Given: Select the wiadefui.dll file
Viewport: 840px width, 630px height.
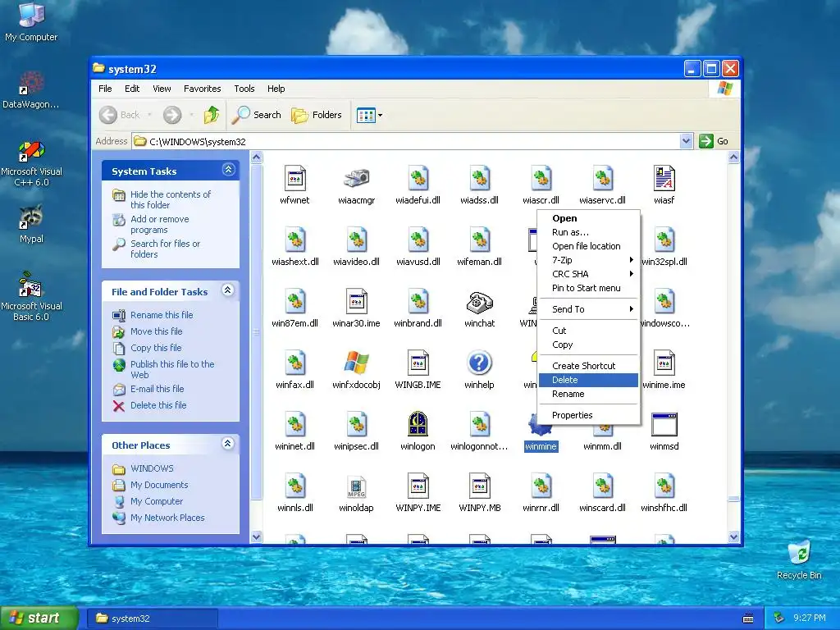Looking at the screenshot, I should tap(418, 185).
